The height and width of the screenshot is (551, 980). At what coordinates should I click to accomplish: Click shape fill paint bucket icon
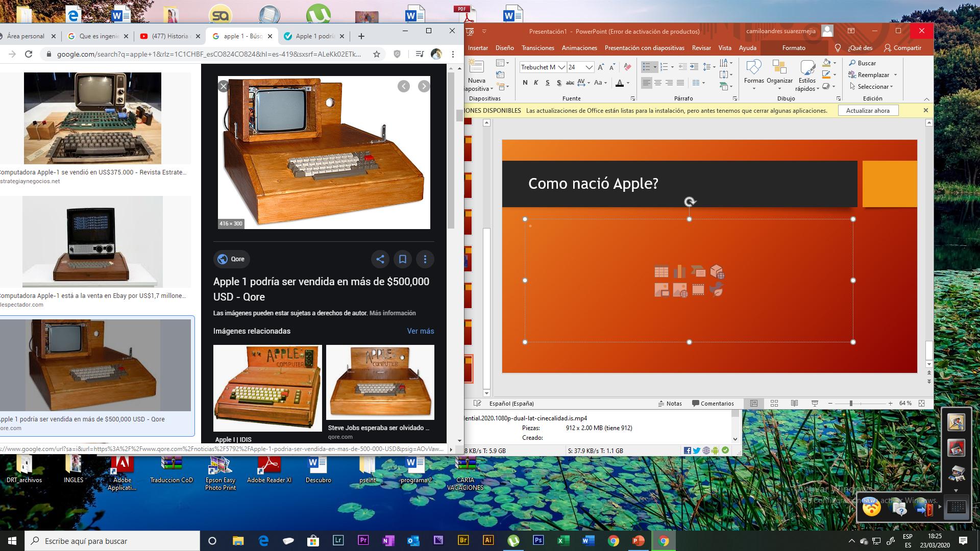(826, 63)
